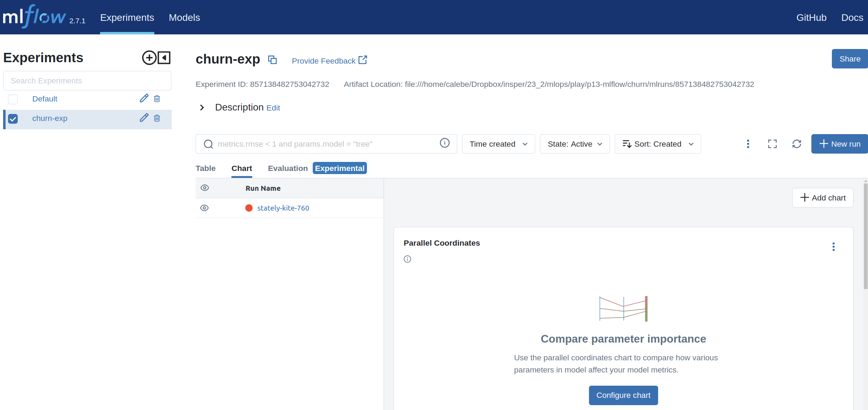Click the Configure chart button
Viewport: 868px width, 410px height.
tap(623, 395)
